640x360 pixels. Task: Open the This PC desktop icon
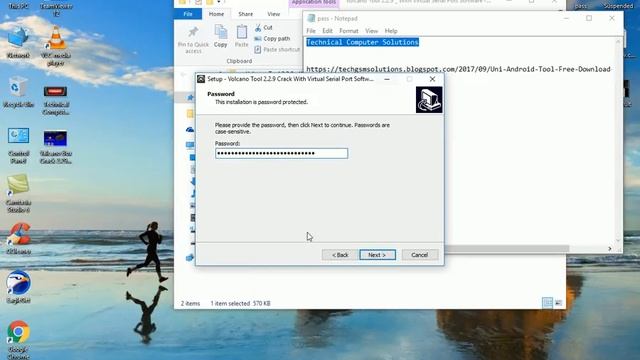tap(18, 6)
